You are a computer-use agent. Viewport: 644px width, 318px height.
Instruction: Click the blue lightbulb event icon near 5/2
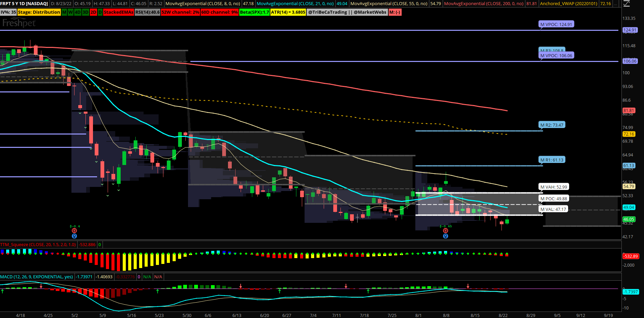point(74,236)
